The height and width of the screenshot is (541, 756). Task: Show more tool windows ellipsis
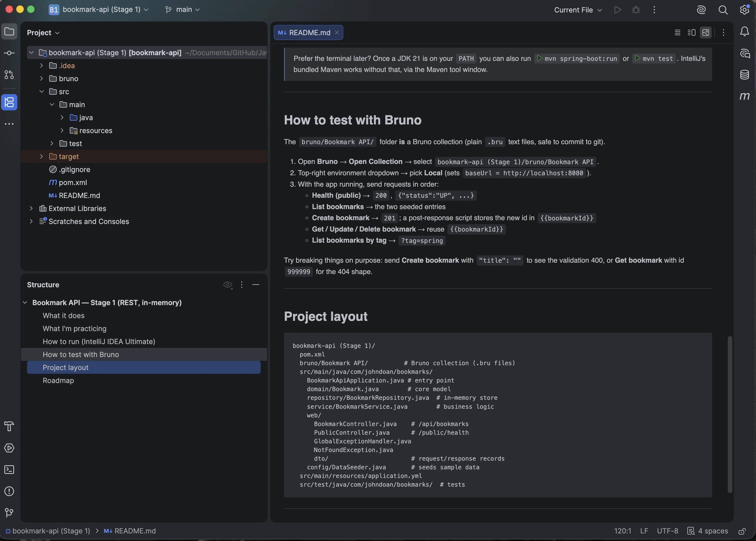[x=9, y=124]
